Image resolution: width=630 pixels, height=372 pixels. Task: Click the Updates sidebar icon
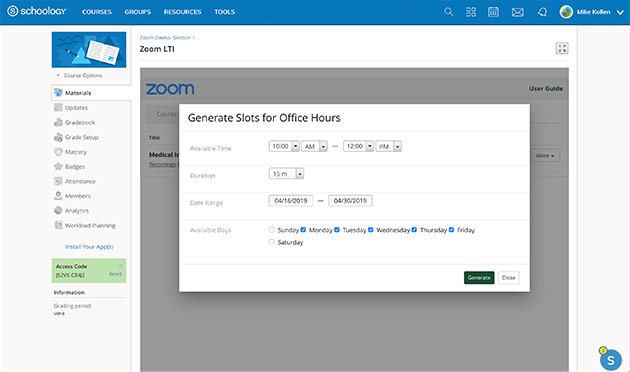click(x=58, y=107)
